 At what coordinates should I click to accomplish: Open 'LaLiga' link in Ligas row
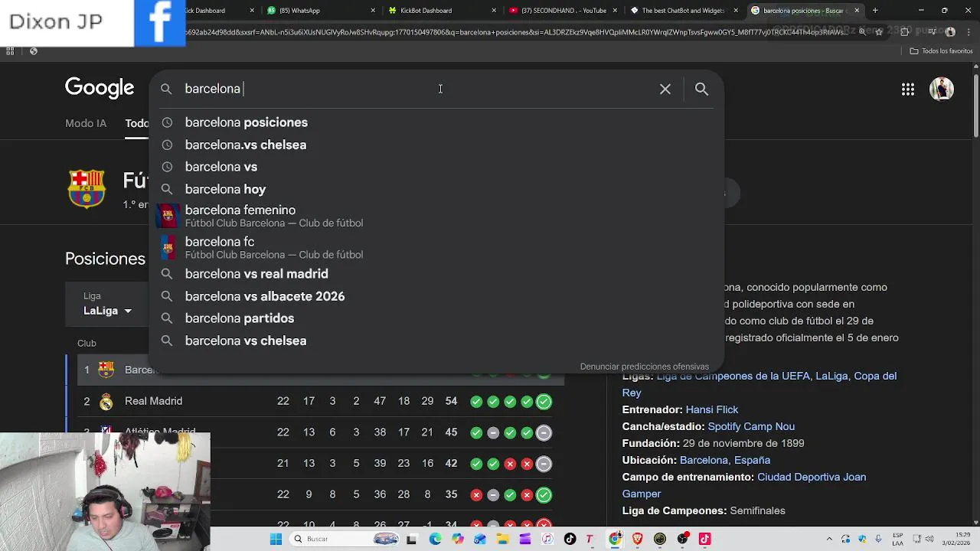tap(831, 376)
